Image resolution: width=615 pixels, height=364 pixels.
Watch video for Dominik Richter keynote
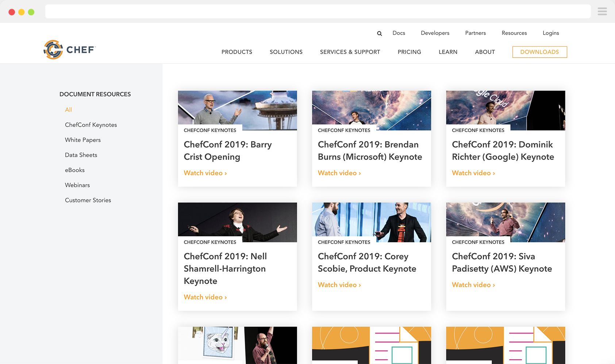473,173
